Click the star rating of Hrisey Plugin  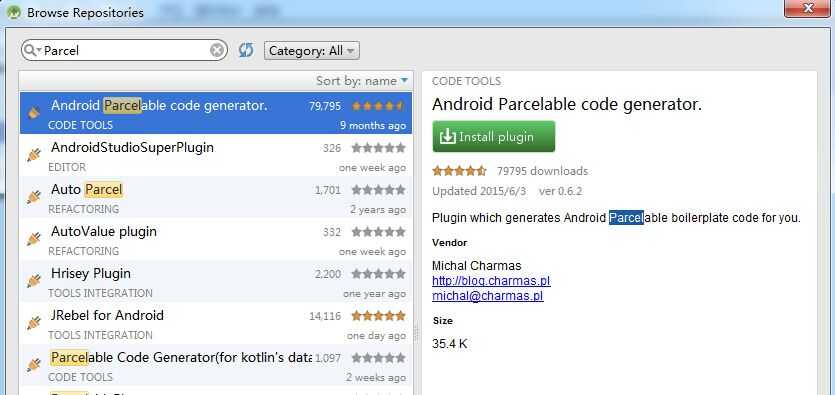(x=379, y=274)
